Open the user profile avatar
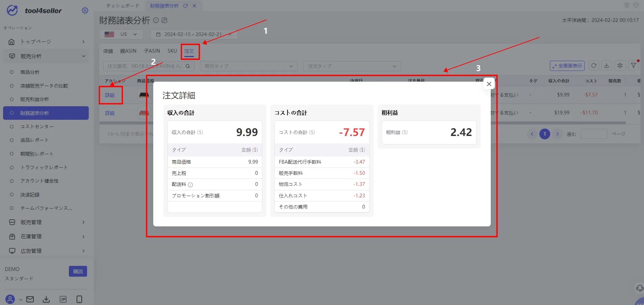The image size is (644, 305). pyautogui.click(x=10, y=299)
